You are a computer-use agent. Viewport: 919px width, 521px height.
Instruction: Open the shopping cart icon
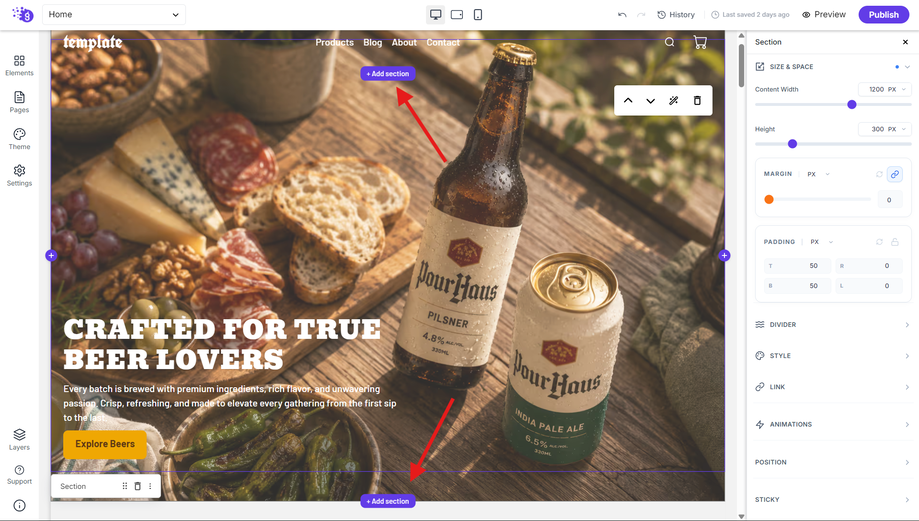[700, 42]
